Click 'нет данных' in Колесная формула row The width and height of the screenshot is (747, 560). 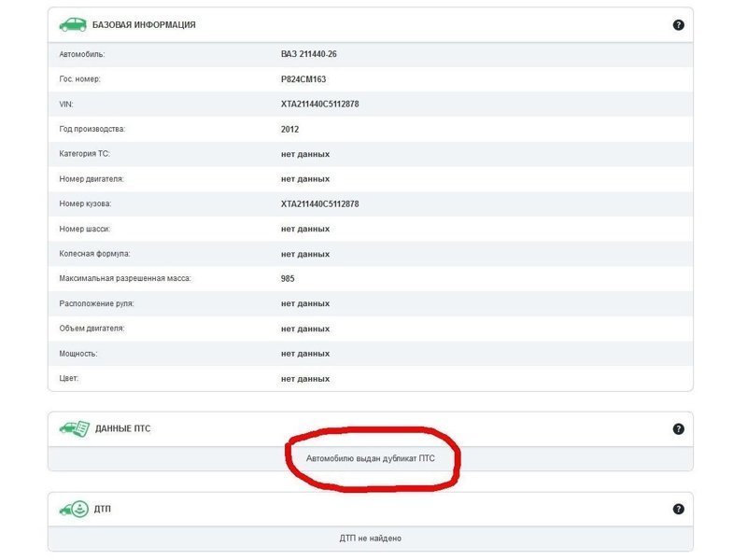[305, 254]
